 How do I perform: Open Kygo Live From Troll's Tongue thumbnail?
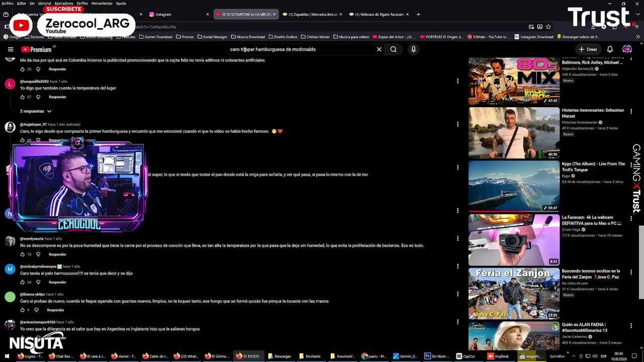click(514, 186)
